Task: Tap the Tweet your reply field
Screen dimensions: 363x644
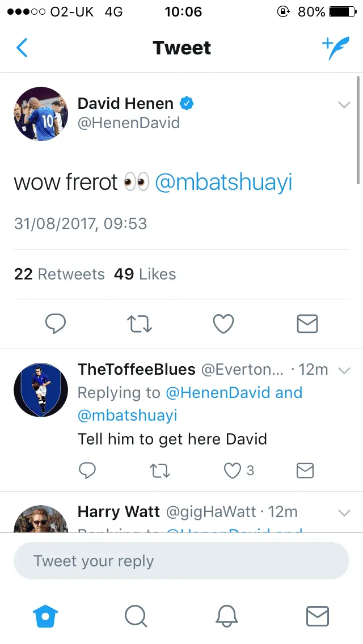Action: pos(181,561)
